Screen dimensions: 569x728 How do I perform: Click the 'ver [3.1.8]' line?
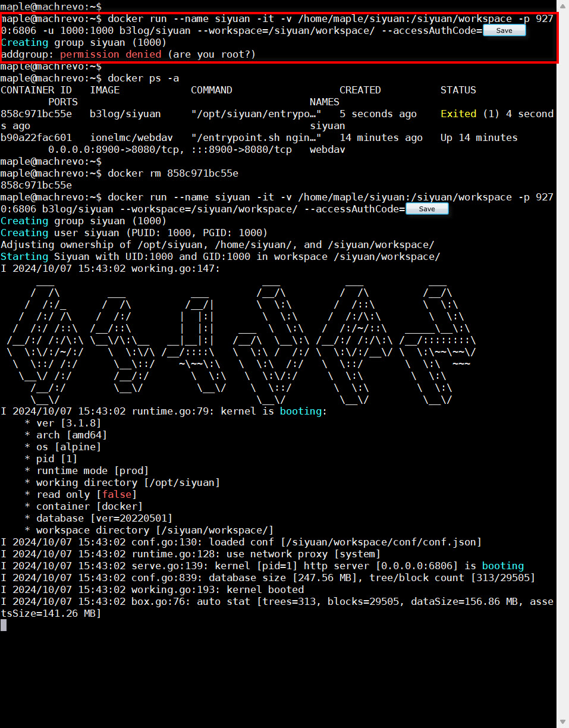(63, 423)
